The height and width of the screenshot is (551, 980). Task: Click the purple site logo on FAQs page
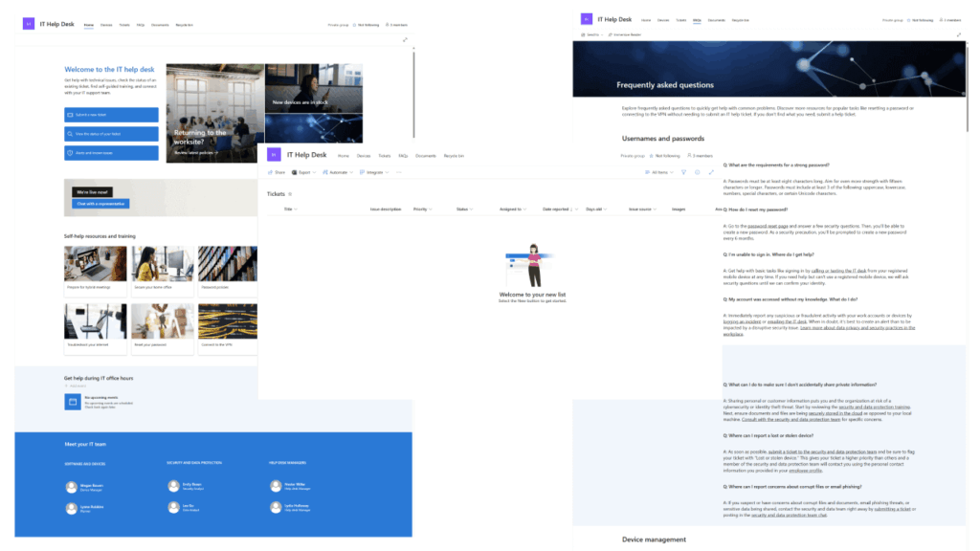click(587, 19)
